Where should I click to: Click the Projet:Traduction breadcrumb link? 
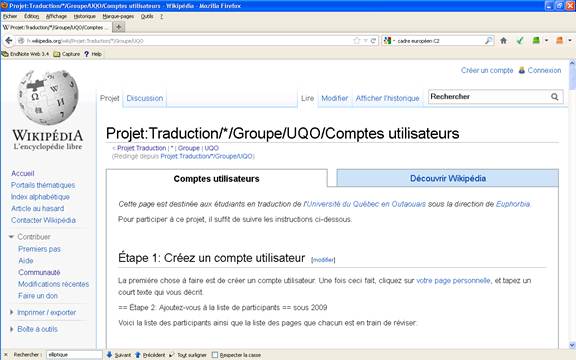142,148
